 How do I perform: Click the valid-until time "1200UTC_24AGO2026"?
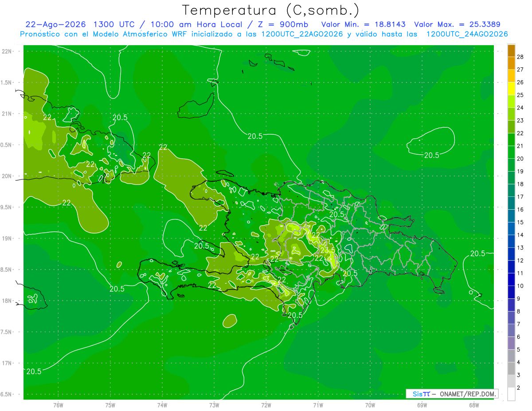coord(467,34)
